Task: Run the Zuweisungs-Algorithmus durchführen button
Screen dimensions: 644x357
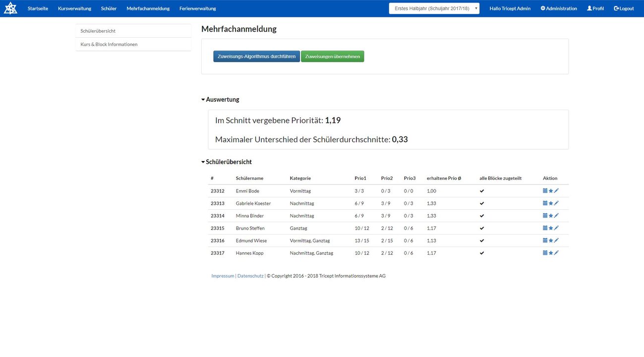Action: click(256, 57)
